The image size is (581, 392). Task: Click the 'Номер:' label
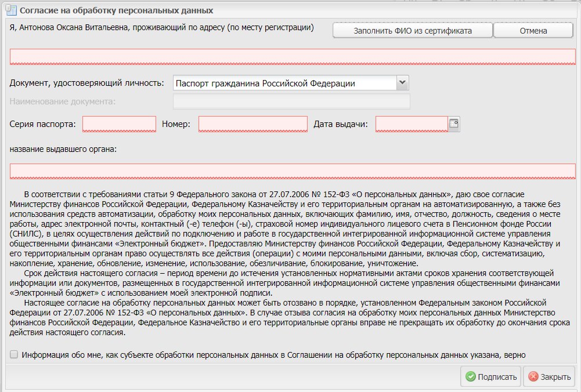click(x=176, y=124)
